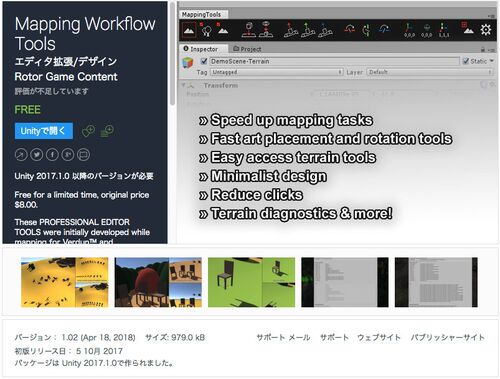Click the Unityで開く button
This screenshot has height=379, width=500.
[x=44, y=131]
